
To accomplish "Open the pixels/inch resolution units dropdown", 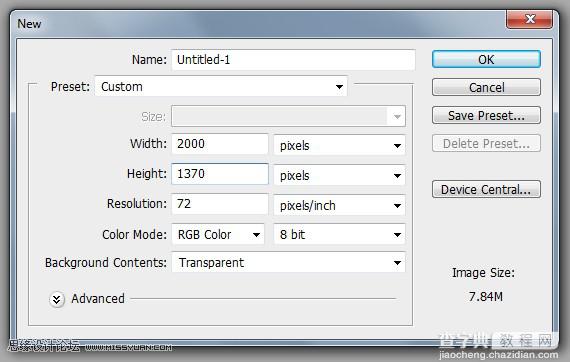I will [x=339, y=205].
